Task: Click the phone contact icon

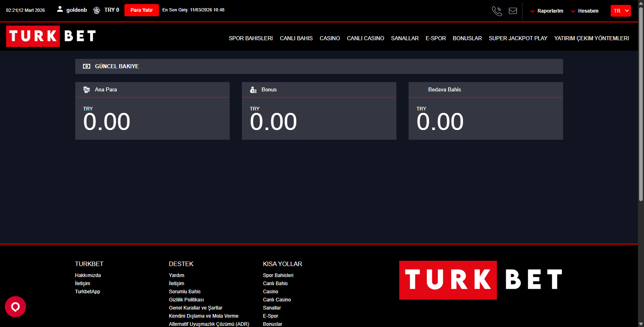Action: tap(497, 11)
